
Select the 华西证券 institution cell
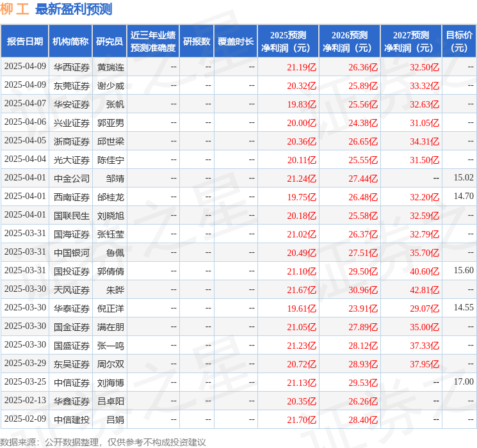tap(72, 67)
